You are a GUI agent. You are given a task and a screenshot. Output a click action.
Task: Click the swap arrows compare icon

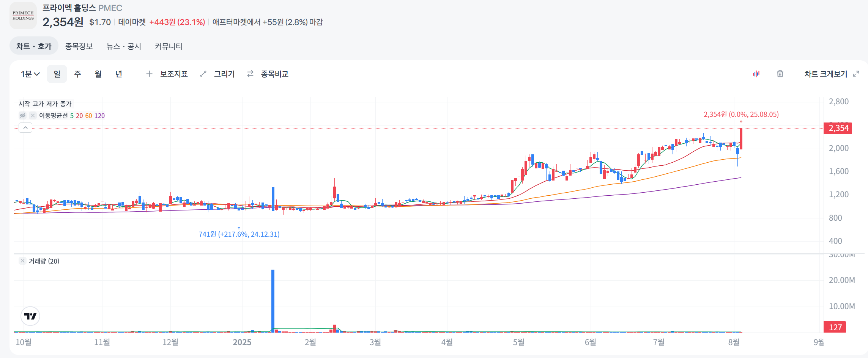coord(250,74)
